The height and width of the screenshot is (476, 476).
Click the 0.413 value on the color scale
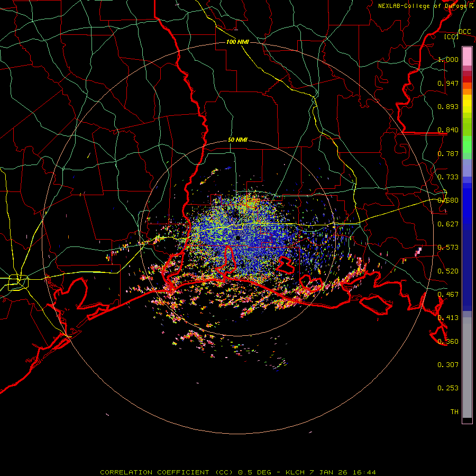click(448, 318)
